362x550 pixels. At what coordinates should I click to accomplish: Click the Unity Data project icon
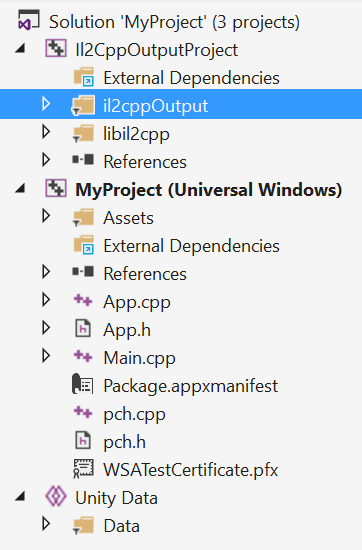point(56,497)
